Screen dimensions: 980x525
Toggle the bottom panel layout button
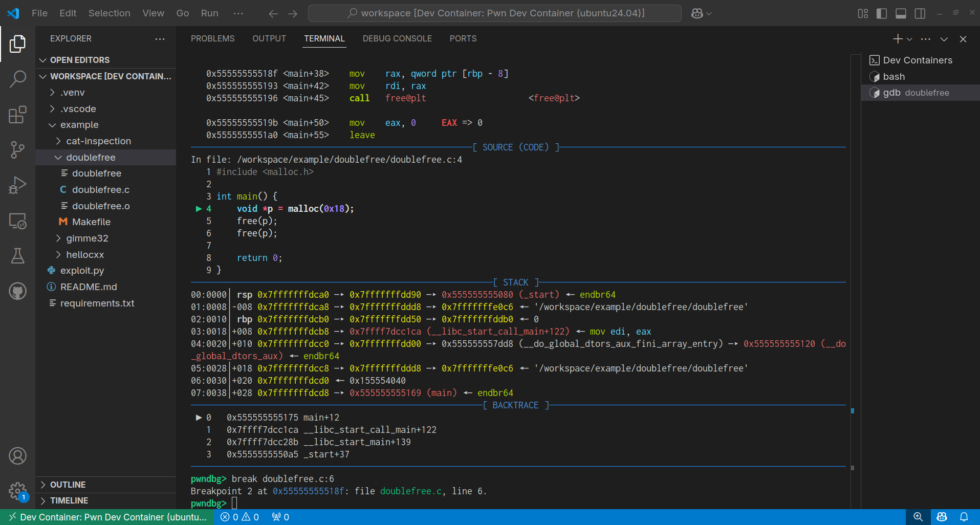[x=901, y=13]
